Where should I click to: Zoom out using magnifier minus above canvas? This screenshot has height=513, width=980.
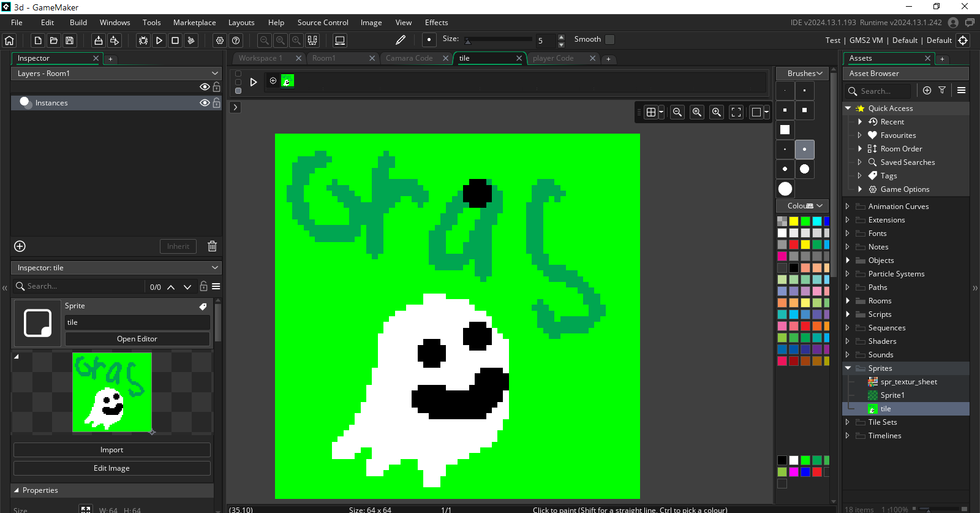677,112
